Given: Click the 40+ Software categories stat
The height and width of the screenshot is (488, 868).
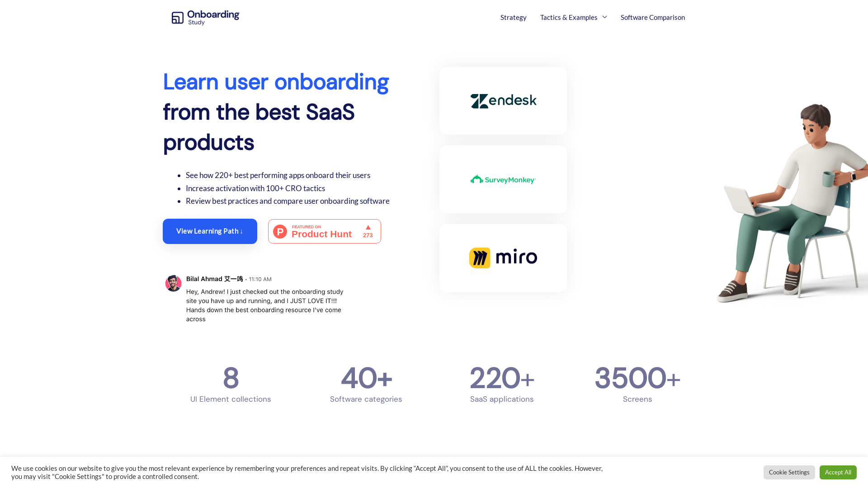Looking at the screenshot, I should coord(366,384).
